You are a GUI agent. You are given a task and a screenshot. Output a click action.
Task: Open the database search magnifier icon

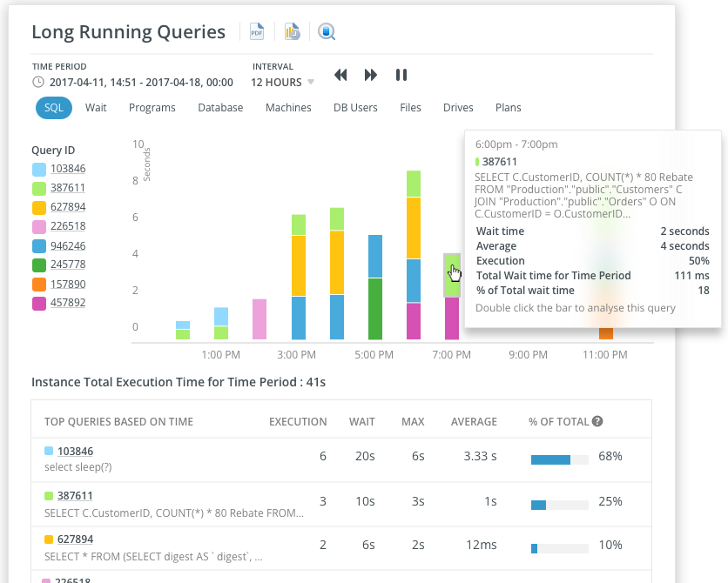point(327,31)
